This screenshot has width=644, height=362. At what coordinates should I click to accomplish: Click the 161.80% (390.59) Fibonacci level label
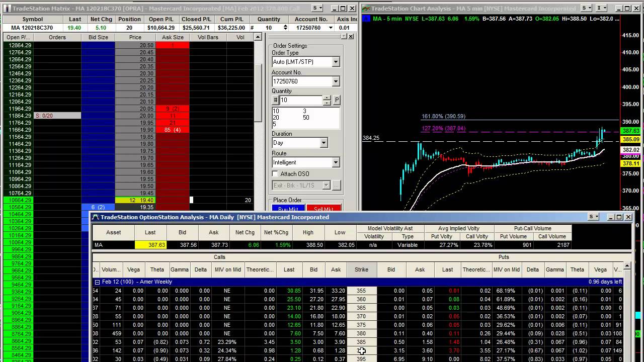click(x=443, y=117)
